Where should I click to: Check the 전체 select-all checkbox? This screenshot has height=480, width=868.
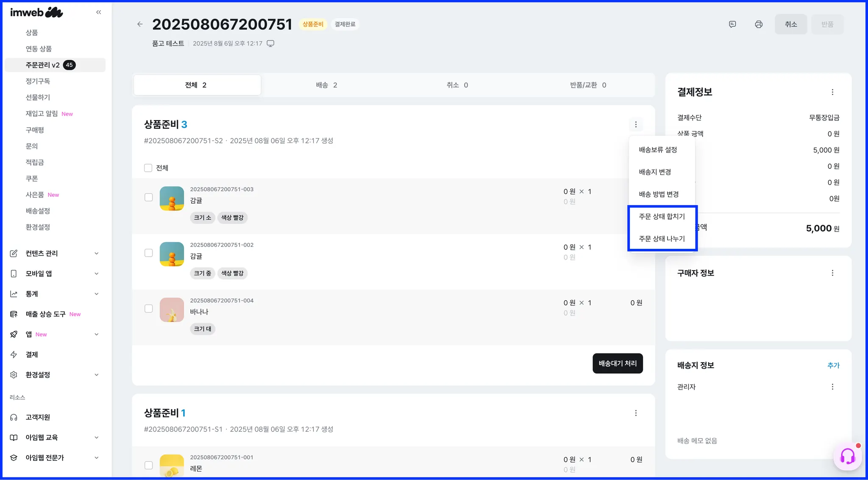(148, 168)
